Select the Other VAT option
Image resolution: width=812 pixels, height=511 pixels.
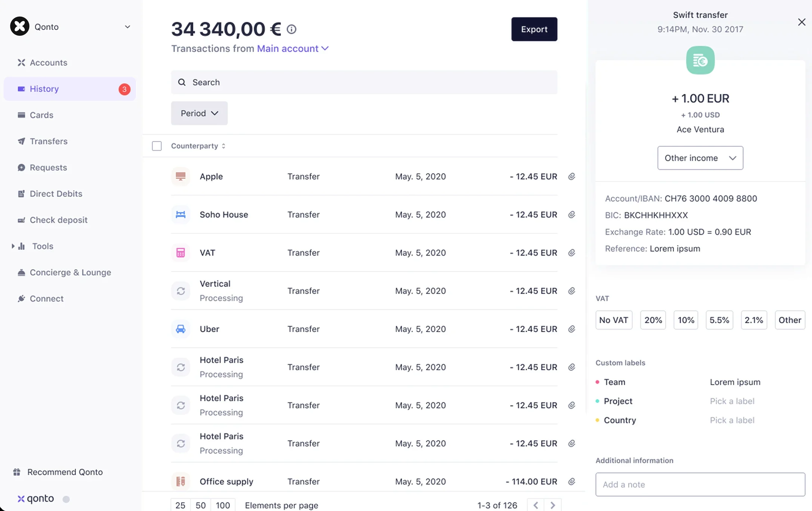click(790, 320)
